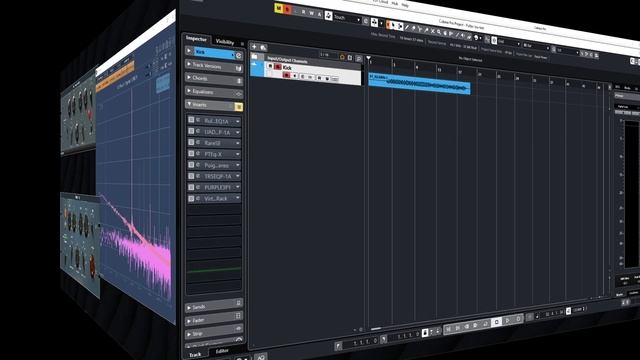Screen dimensions: 640x360
Task: Select the Zoom magnifier tool
Action: pyautogui.click(x=439, y=32)
